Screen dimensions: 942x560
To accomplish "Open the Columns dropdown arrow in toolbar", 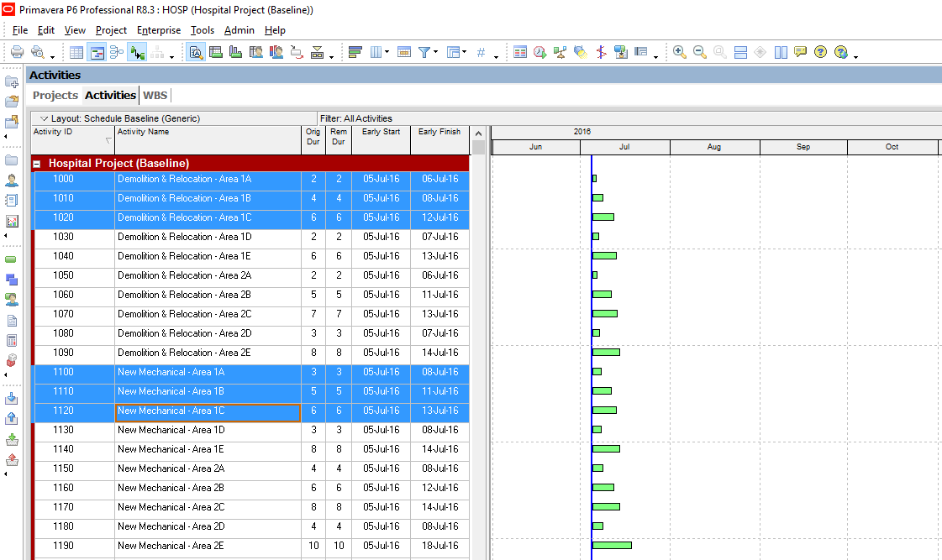I will point(387,52).
